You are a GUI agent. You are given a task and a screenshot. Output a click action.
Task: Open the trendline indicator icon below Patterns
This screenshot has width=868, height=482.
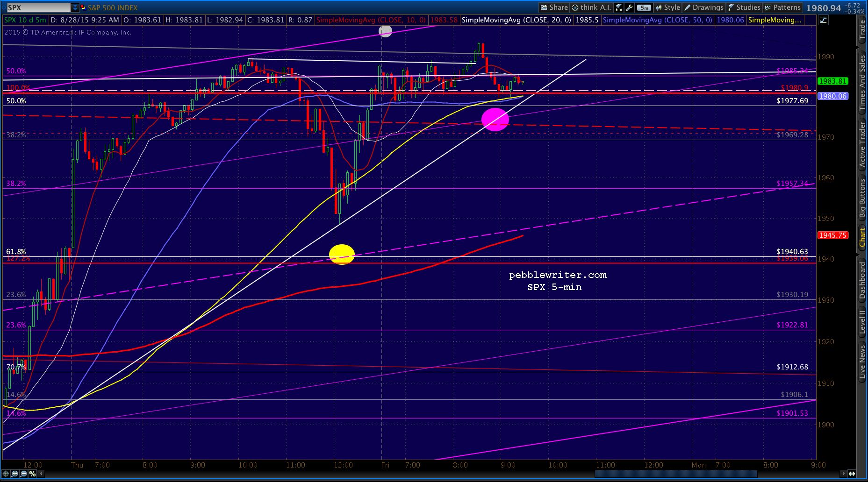[823, 20]
